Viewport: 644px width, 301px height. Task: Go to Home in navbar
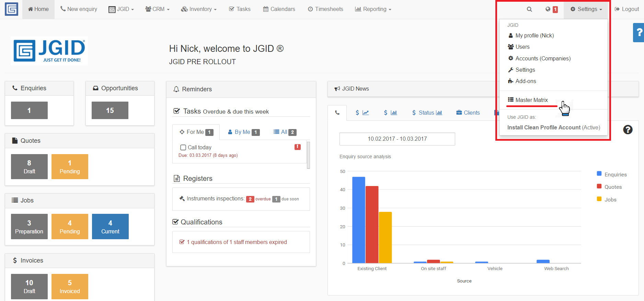tap(38, 9)
